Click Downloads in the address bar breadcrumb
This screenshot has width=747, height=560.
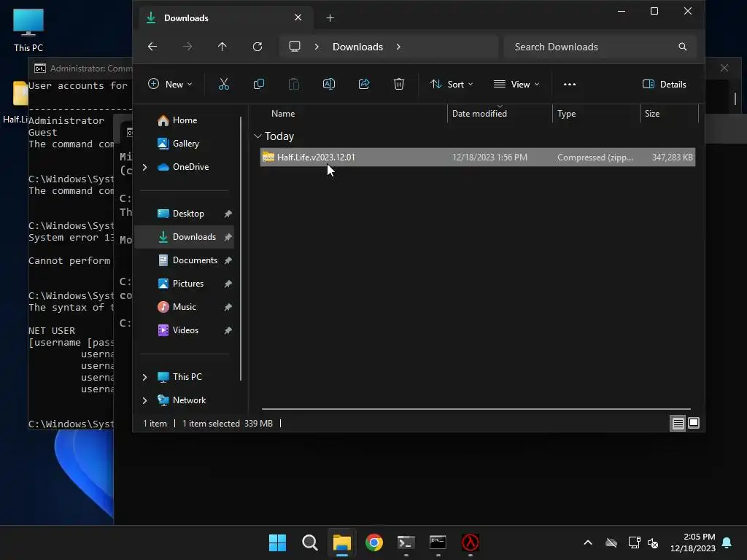pyautogui.click(x=357, y=47)
